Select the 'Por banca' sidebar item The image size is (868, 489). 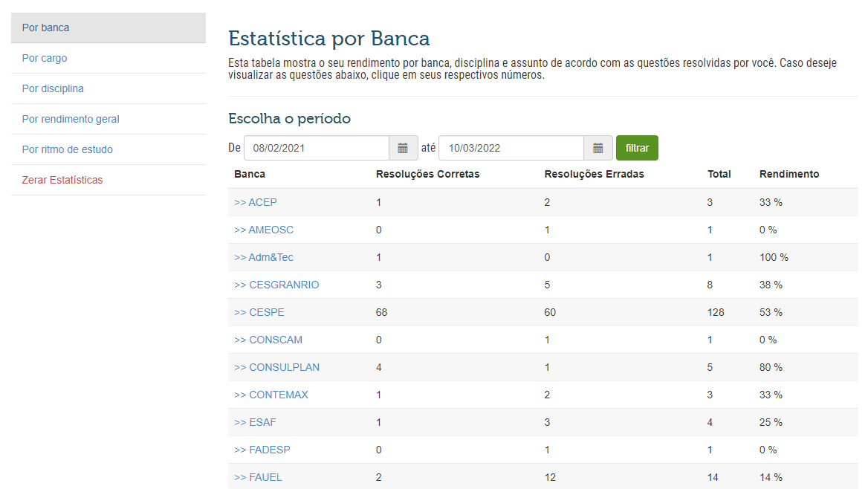(x=45, y=27)
